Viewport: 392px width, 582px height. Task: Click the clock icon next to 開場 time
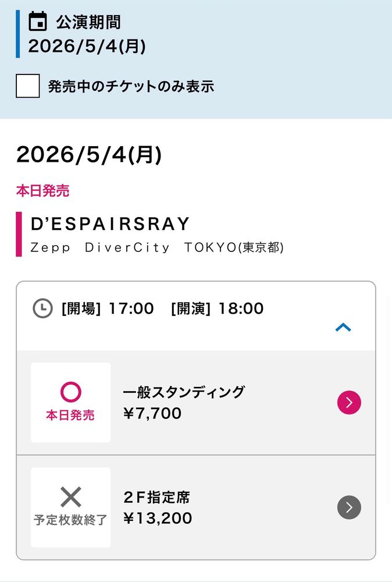(x=42, y=308)
